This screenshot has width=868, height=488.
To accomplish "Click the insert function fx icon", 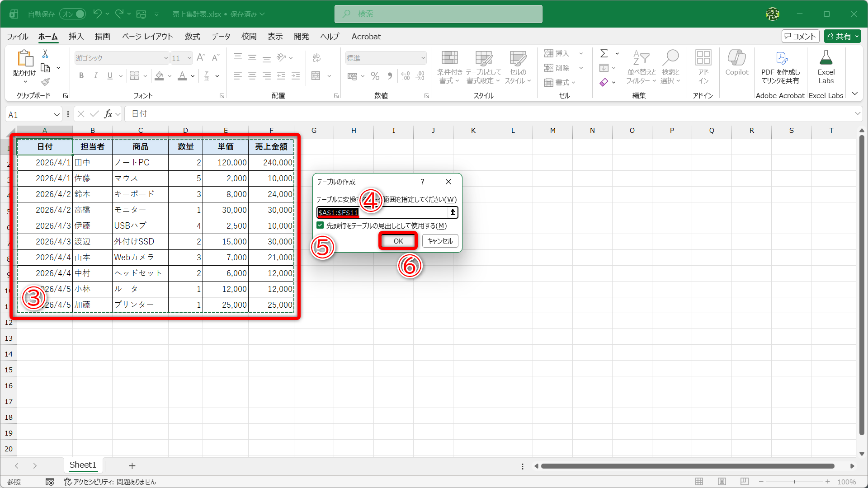I will (x=108, y=114).
